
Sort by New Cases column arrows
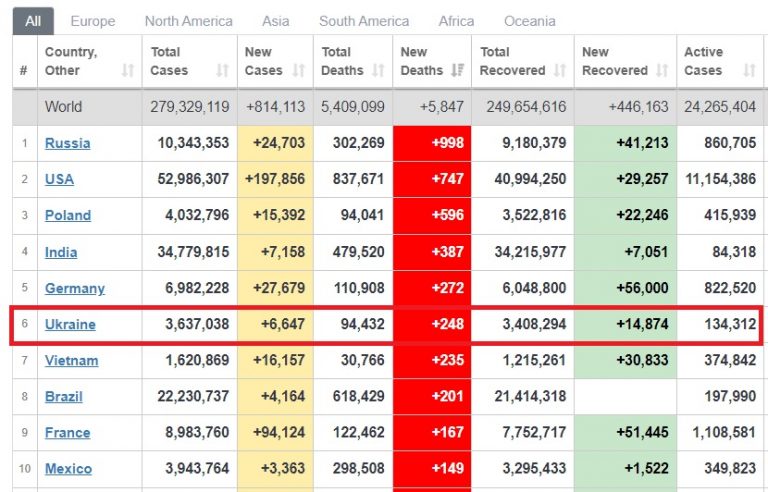pyautogui.click(x=299, y=71)
